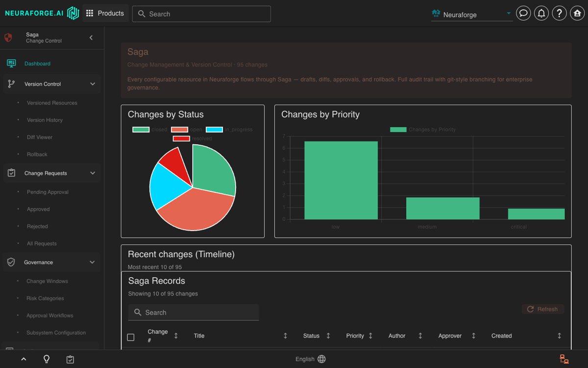Screen dimensions: 588x368
Task: Open the Neuraforge organization dropdown
Action: tap(472, 14)
